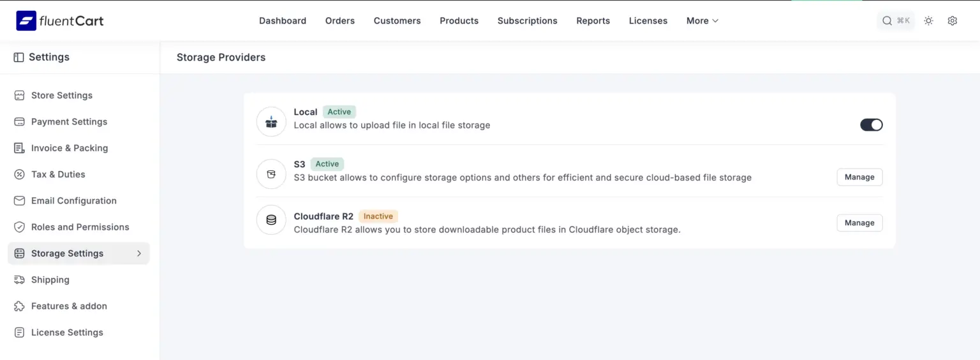This screenshot has width=980, height=360.
Task: Click the "S3" provider name
Action: pyautogui.click(x=299, y=164)
